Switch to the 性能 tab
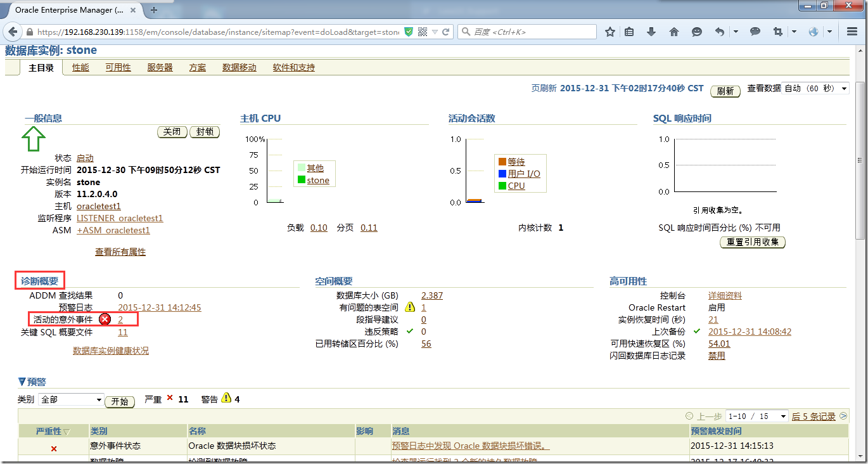Image resolution: width=868 pixels, height=464 pixels. [x=80, y=67]
